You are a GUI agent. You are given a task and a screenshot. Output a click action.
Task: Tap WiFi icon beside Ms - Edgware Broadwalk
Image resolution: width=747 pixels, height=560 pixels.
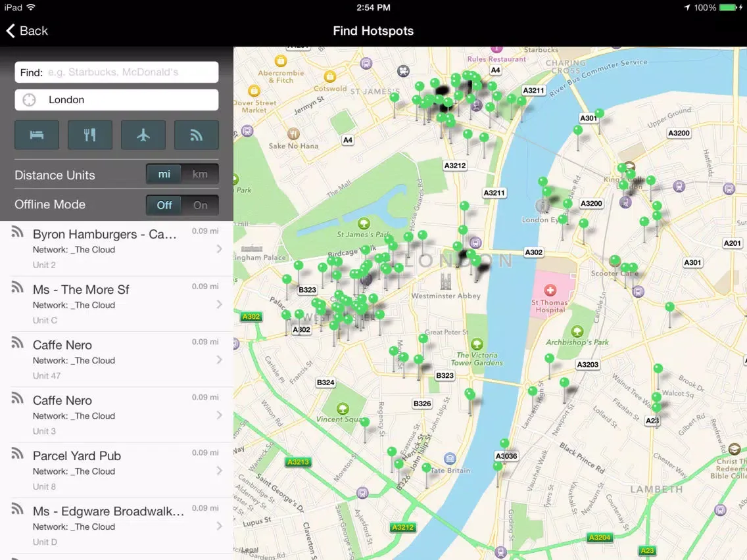click(x=18, y=509)
